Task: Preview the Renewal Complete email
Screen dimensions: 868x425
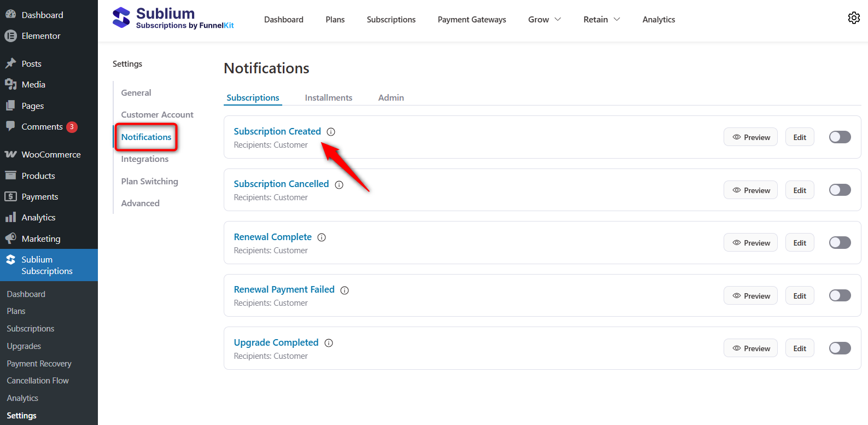Action: coord(750,243)
